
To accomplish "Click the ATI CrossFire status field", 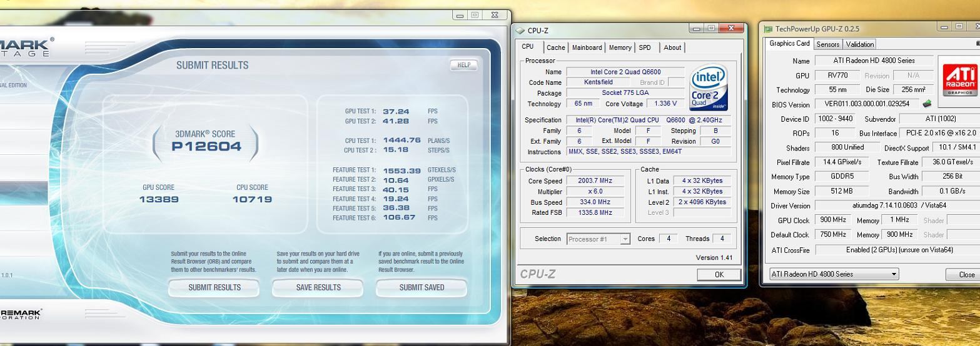I will (896, 250).
